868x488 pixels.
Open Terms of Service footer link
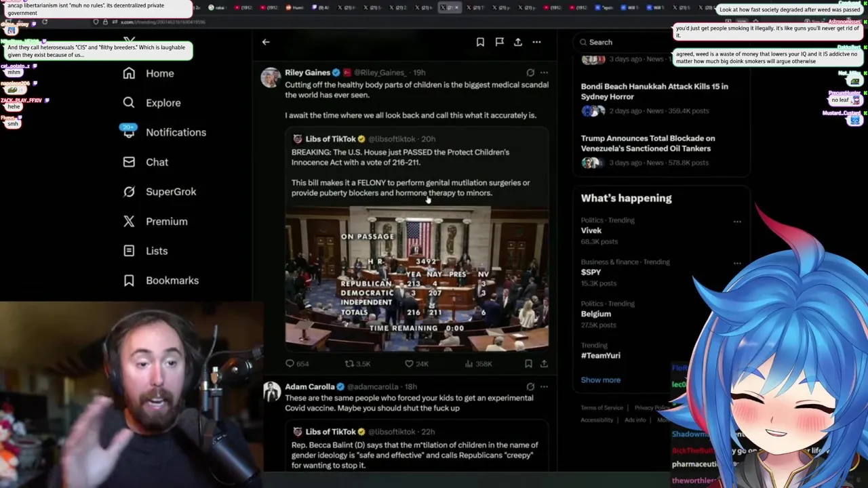point(601,408)
